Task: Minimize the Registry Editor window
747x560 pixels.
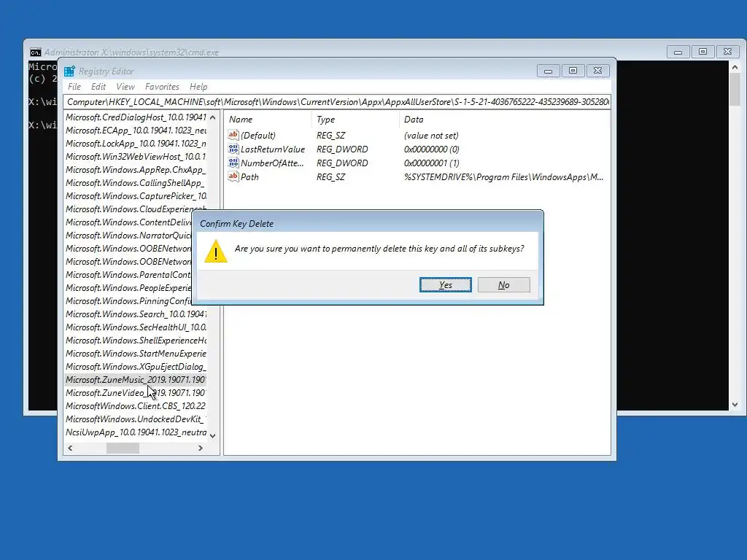Action: coord(548,71)
